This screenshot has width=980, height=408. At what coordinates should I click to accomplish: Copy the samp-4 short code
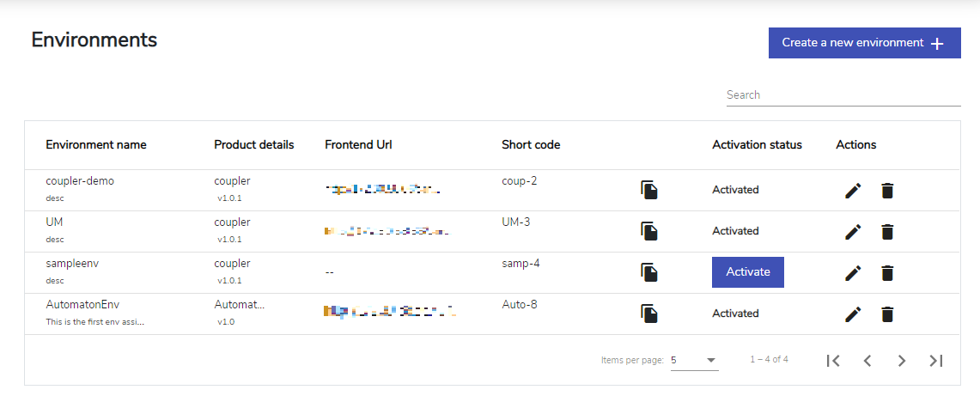649,272
